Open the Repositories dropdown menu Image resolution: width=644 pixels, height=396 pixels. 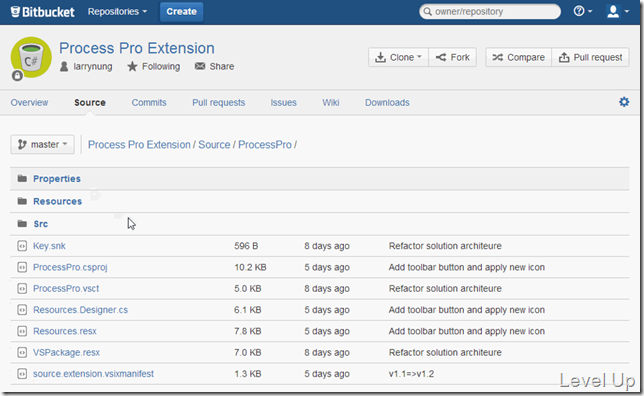coord(117,12)
